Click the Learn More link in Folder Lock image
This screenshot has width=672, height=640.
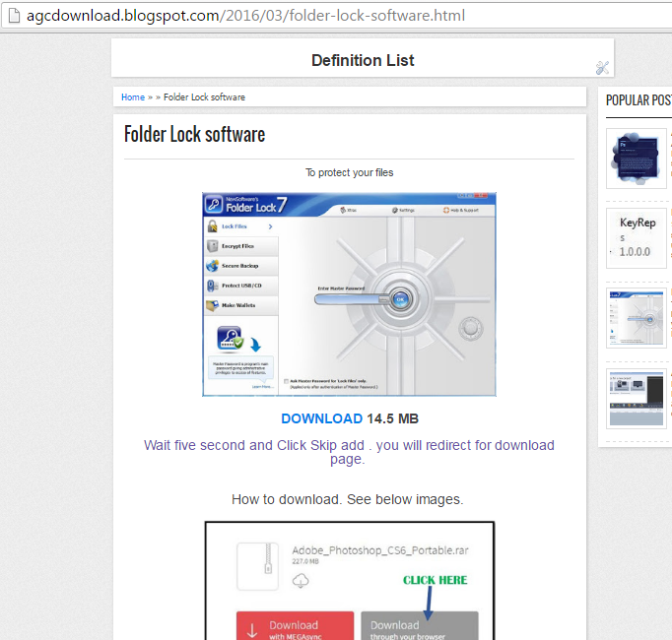click(x=261, y=387)
